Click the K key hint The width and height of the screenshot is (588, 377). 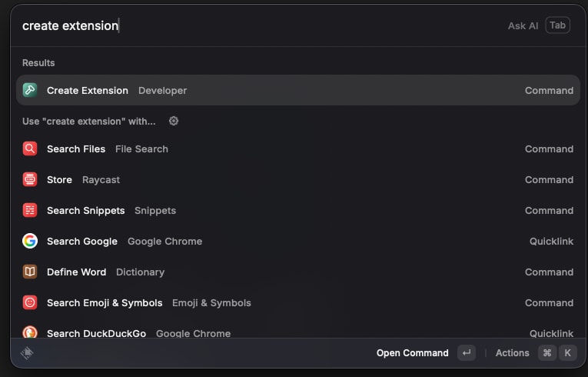click(x=568, y=353)
